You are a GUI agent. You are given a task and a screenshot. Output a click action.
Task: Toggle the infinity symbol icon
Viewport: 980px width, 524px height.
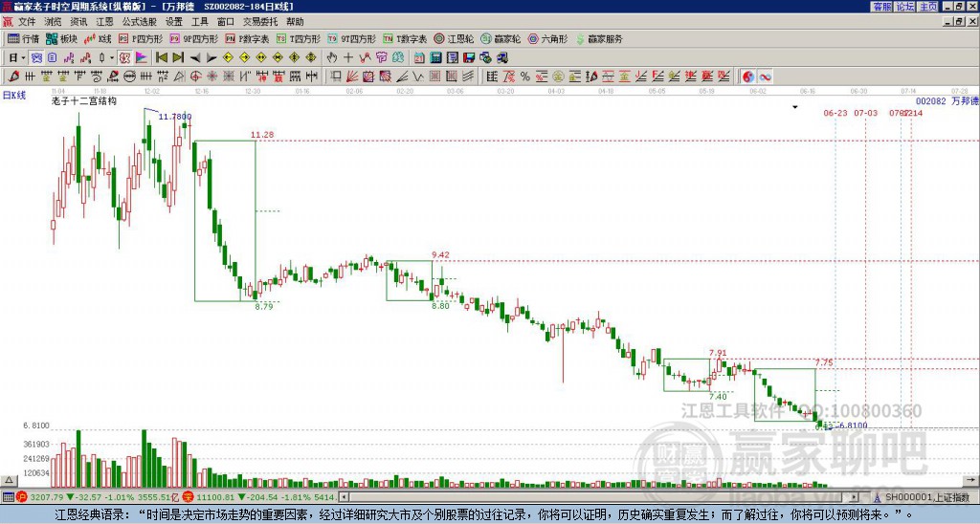(765, 76)
